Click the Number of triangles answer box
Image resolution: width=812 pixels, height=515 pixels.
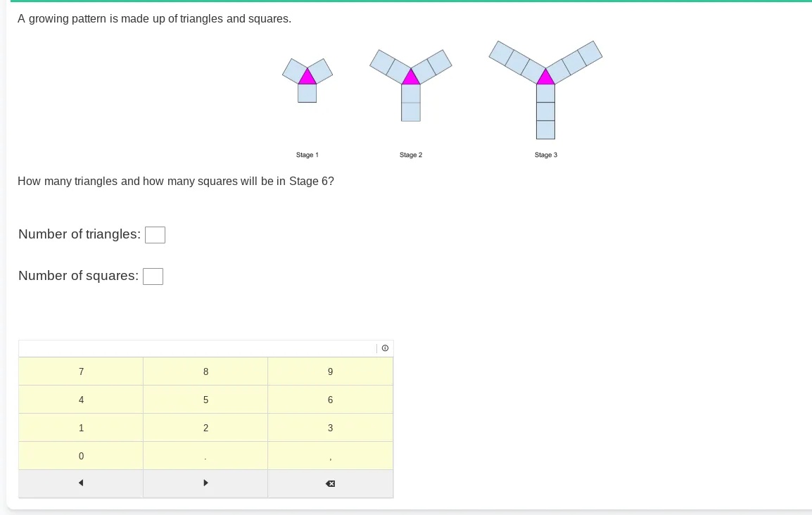155,234
